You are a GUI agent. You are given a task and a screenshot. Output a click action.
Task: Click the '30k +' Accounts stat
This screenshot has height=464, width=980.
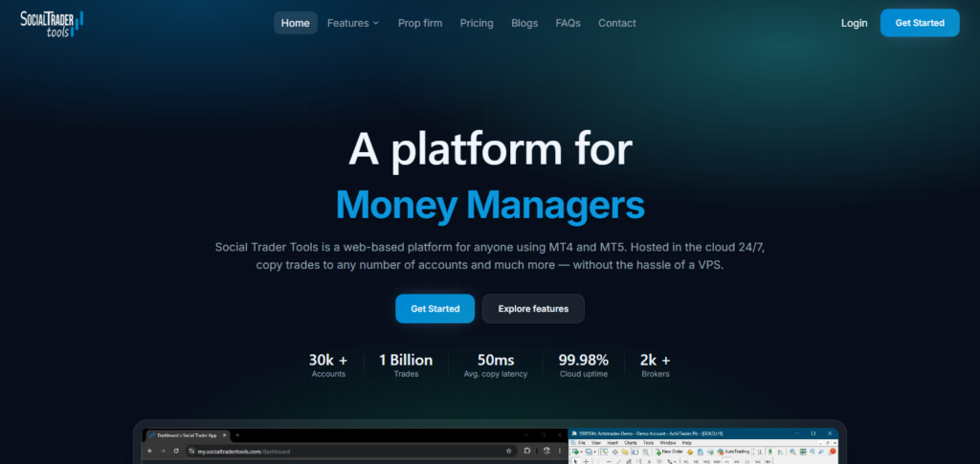(328, 365)
